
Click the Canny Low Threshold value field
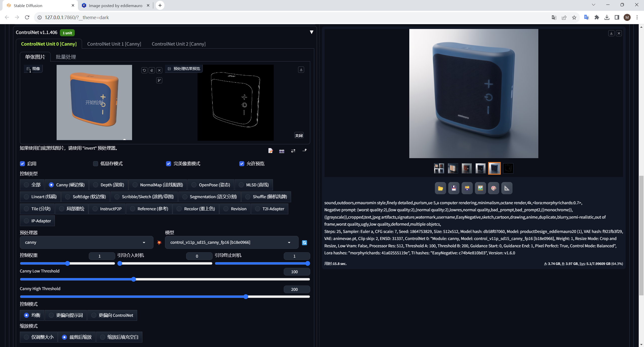point(297,272)
